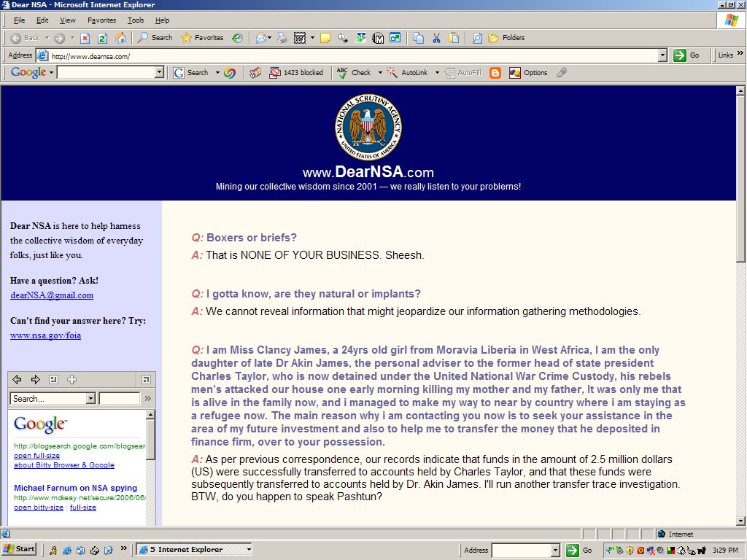Expand the Edit with Word dropdown arrow
This screenshot has width=747, height=560.
tap(312, 38)
